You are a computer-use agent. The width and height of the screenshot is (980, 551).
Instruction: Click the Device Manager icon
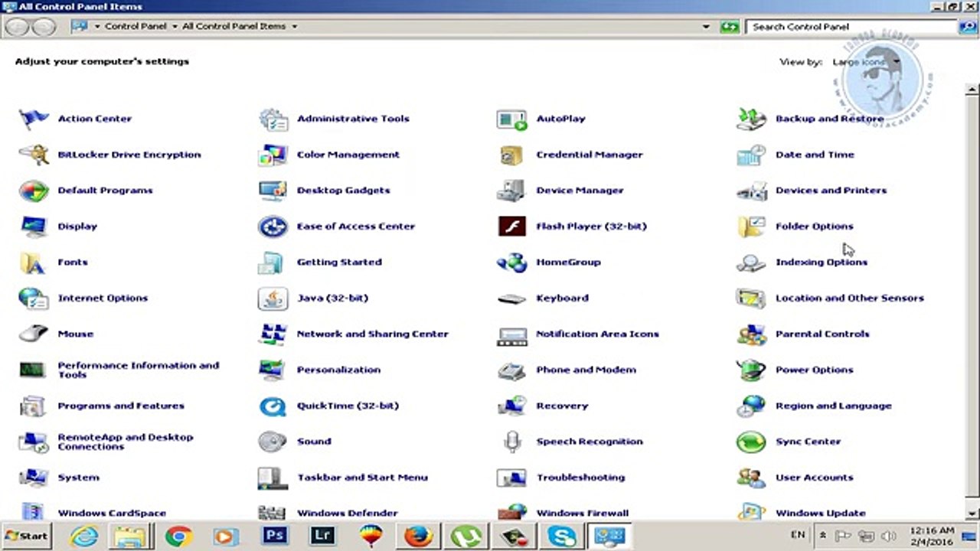coord(511,191)
